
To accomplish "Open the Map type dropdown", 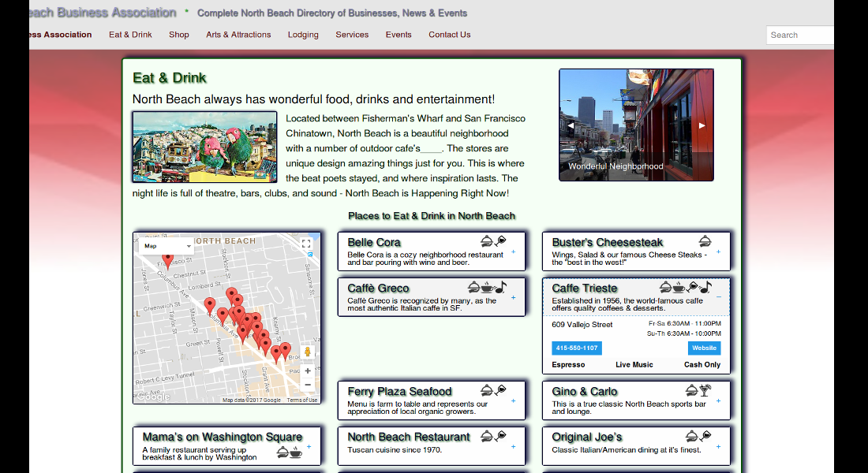I will click(166, 246).
